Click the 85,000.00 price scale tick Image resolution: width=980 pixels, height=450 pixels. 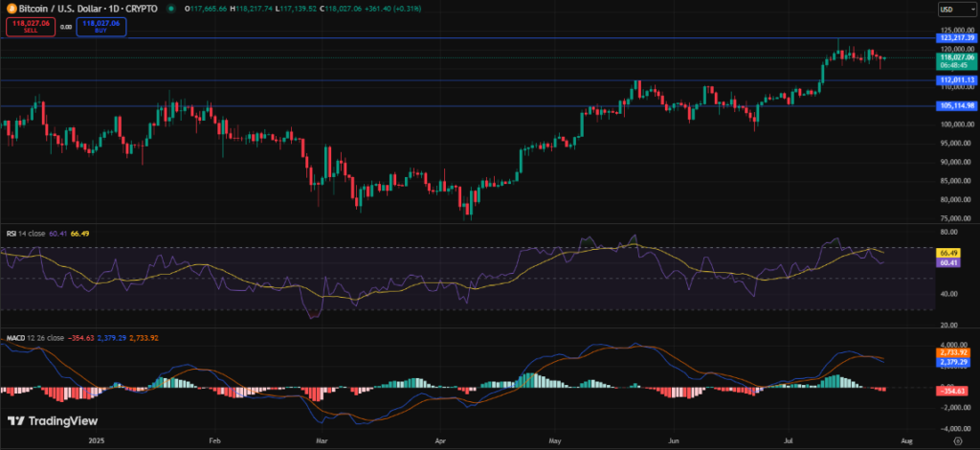(957, 181)
